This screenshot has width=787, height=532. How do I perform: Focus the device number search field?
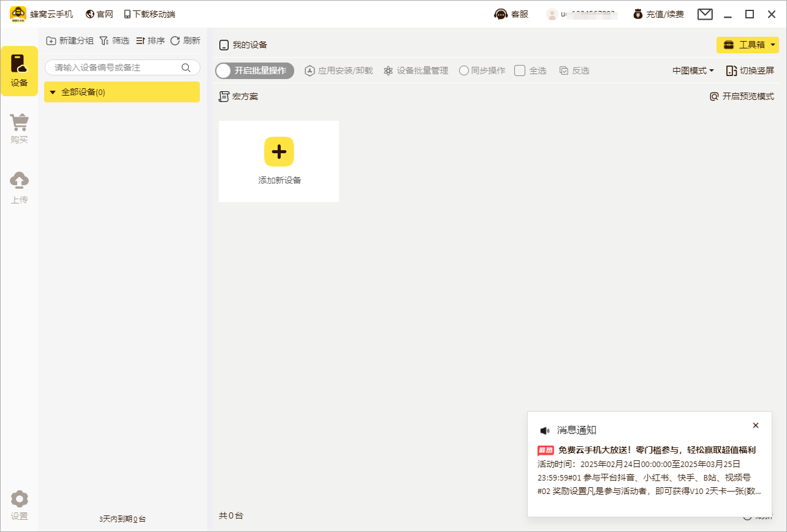tap(122, 67)
